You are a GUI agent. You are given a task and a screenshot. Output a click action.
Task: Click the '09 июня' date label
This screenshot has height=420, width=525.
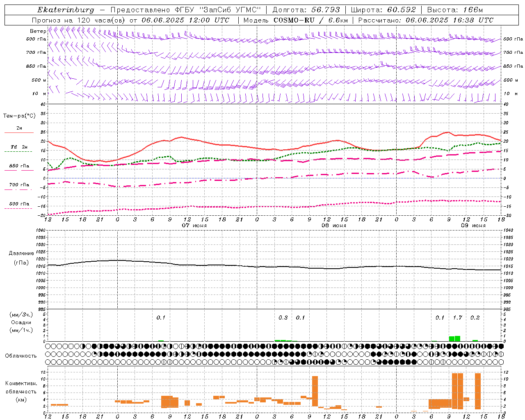(x=473, y=226)
